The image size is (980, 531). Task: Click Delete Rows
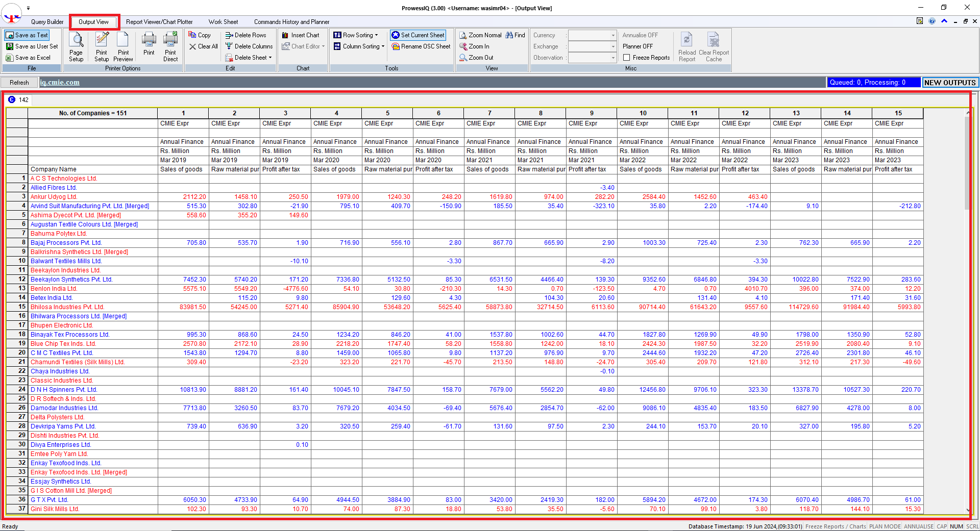(246, 35)
